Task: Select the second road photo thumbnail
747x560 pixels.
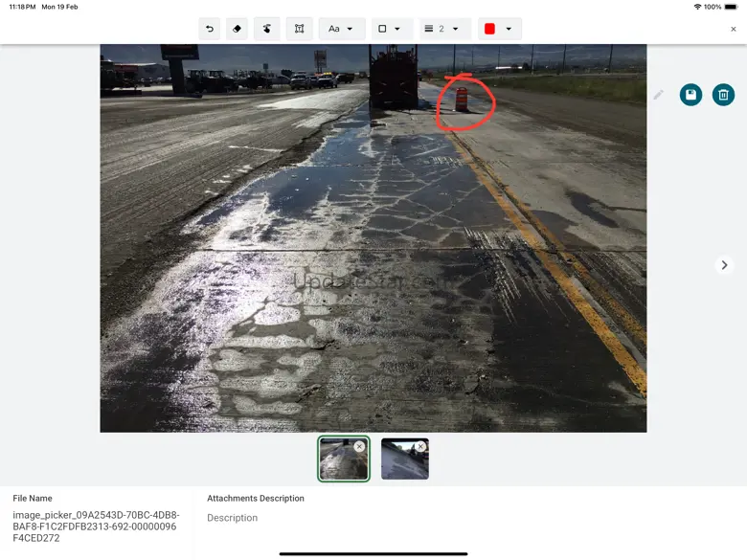Action: [405, 459]
